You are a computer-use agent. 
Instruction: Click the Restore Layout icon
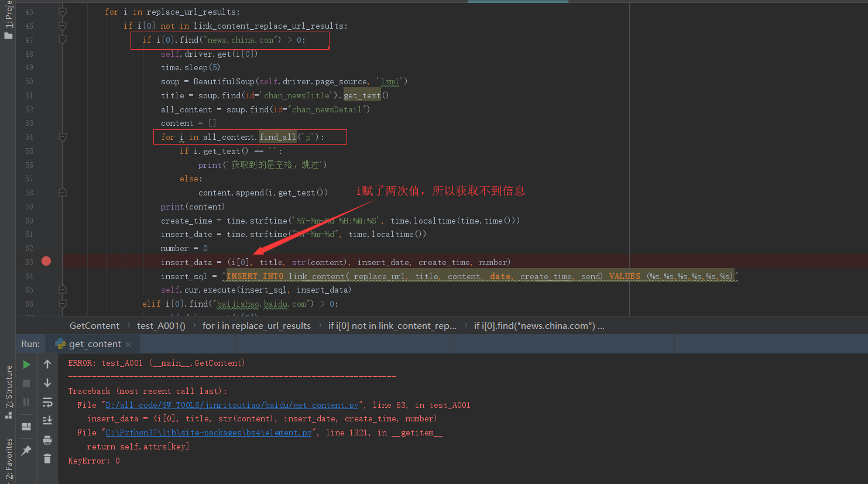tap(26, 427)
